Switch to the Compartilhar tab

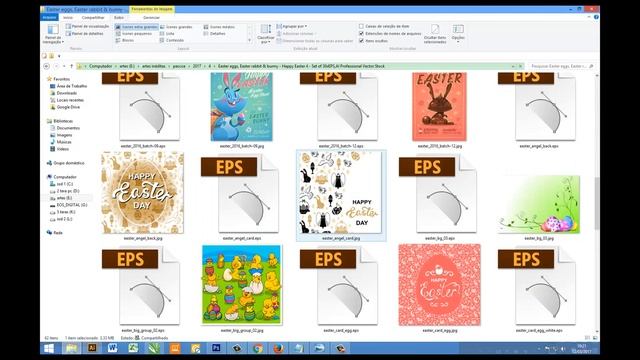pyautogui.click(x=93, y=18)
